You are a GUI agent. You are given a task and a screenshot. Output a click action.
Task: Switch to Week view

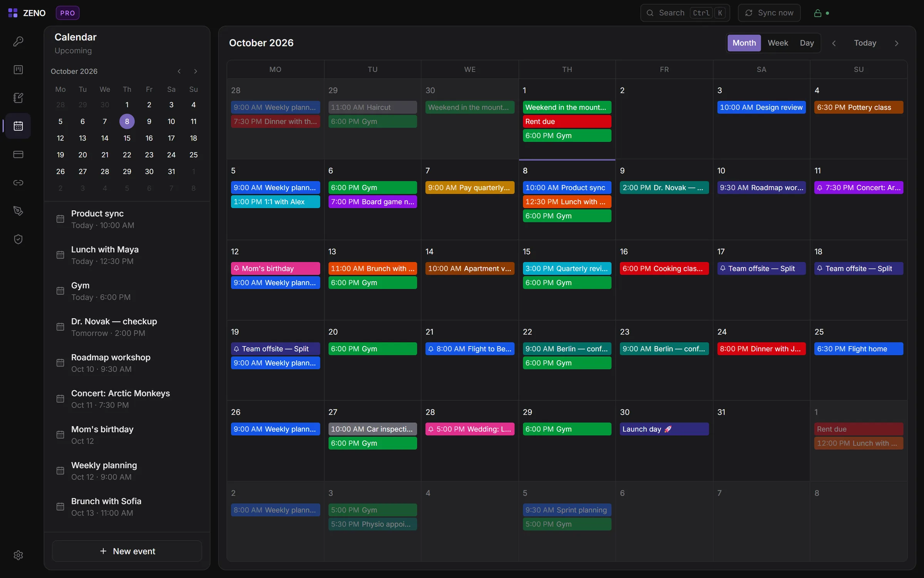(778, 43)
